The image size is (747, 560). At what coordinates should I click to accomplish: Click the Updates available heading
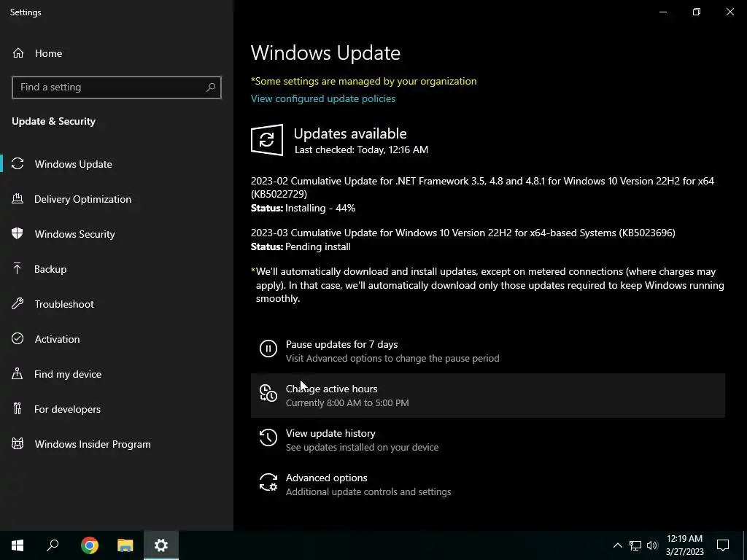click(x=350, y=133)
